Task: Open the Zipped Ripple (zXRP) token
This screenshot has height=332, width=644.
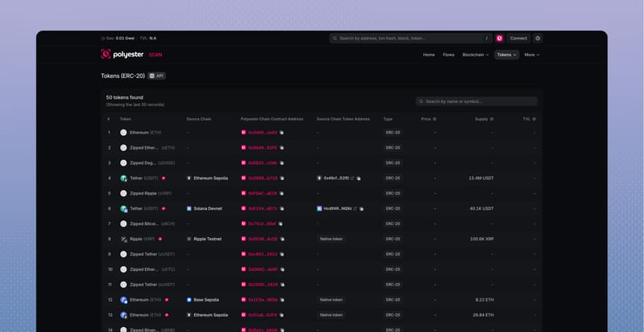Action: 151,193
